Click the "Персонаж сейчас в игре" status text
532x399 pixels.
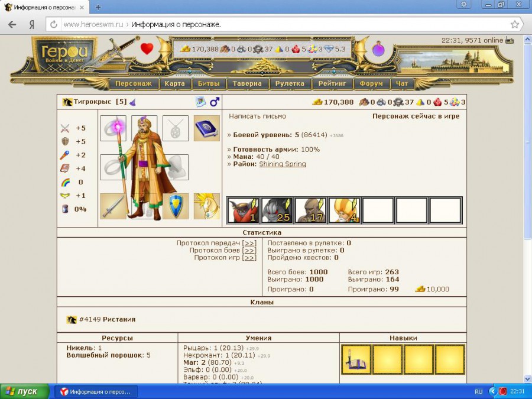416,116
